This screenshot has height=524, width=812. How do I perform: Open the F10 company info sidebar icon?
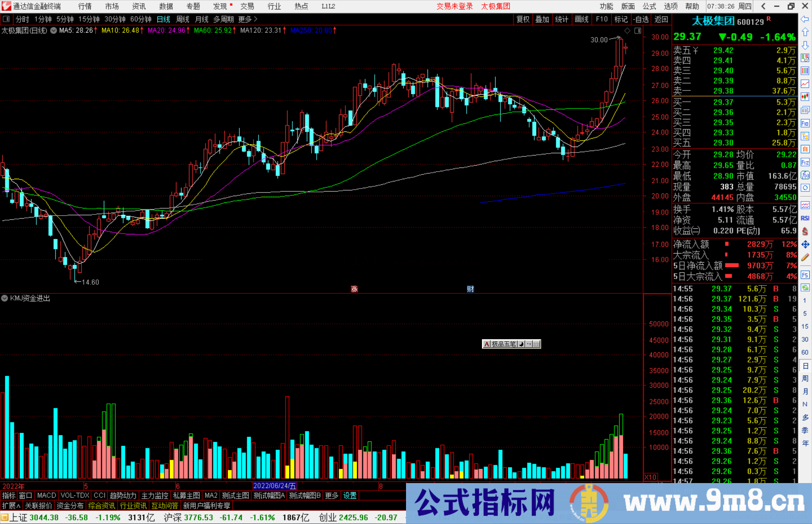tap(805, 124)
